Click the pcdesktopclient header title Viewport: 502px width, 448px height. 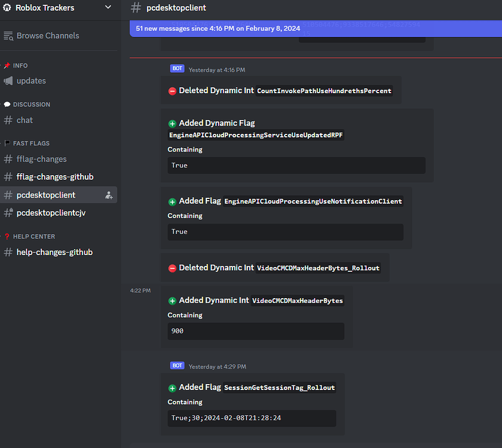point(176,8)
